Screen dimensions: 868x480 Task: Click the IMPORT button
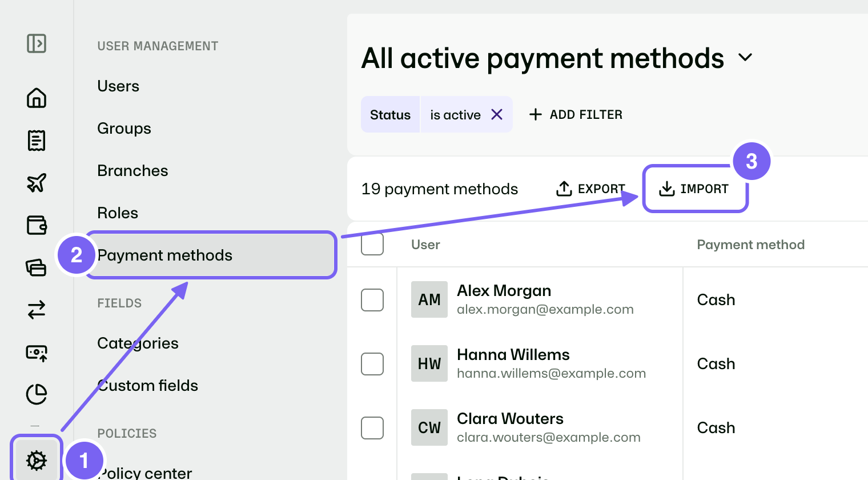tap(694, 189)
